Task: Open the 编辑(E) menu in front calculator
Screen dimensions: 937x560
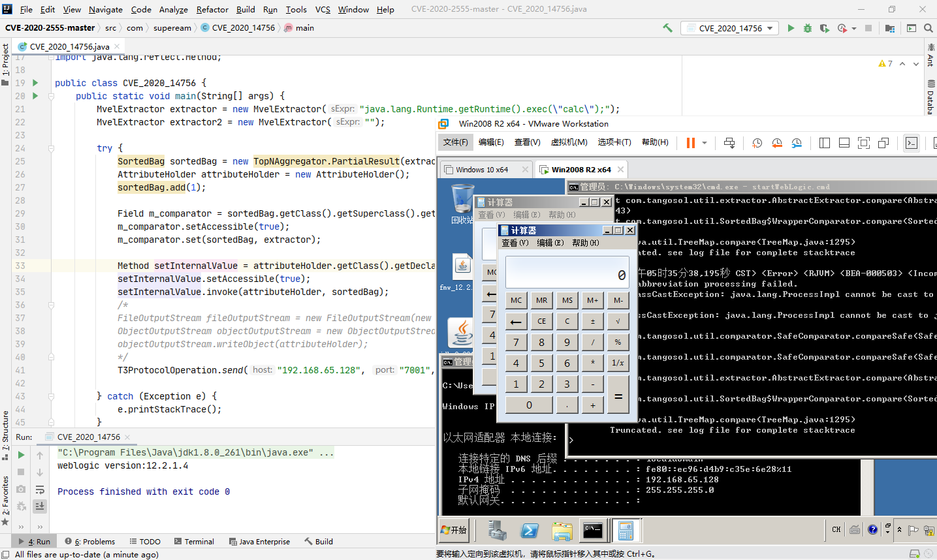Action: 550,243
